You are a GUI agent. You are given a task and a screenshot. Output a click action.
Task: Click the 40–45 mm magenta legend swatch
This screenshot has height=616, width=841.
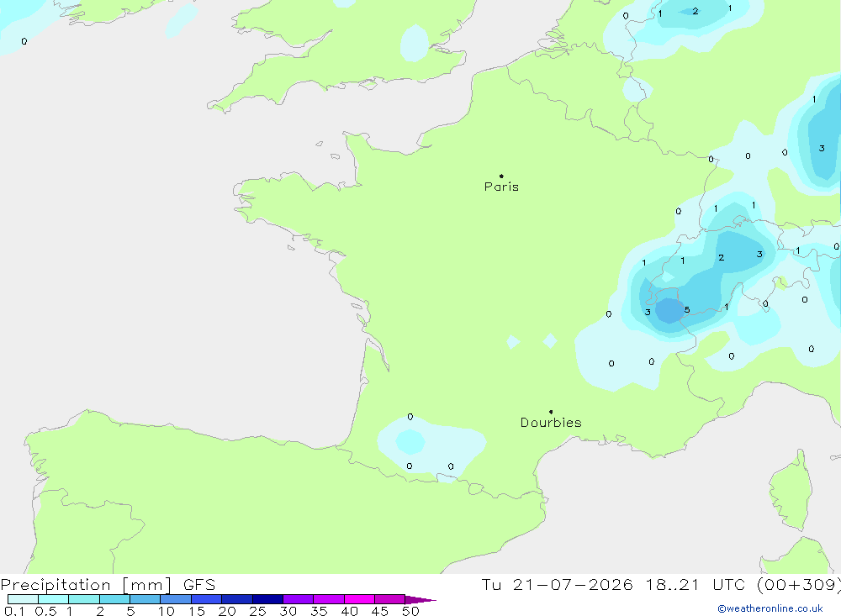[359, 599]
